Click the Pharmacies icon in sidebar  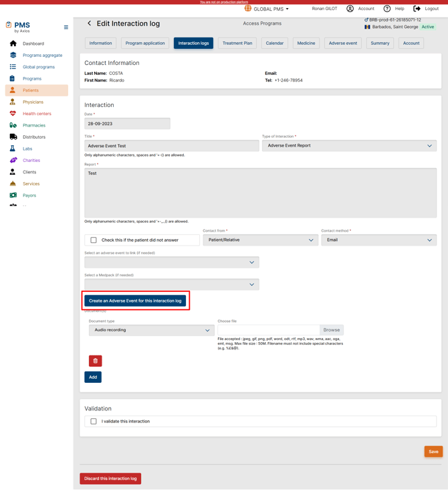click(13, 125)
